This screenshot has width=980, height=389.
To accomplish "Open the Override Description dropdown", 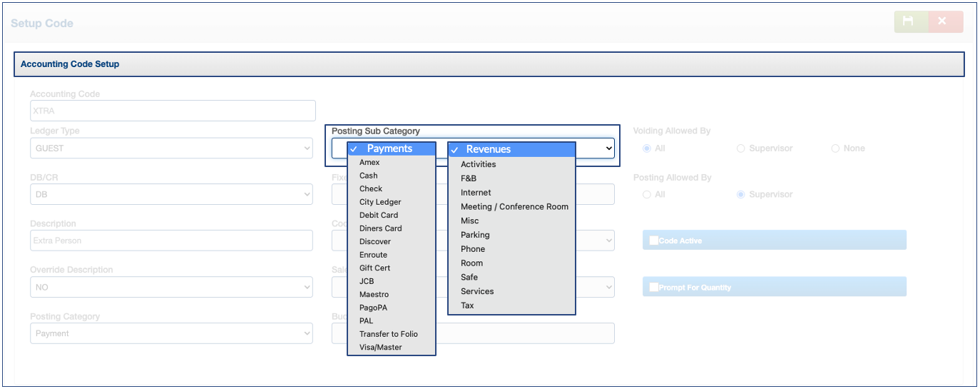I will 171,287.
